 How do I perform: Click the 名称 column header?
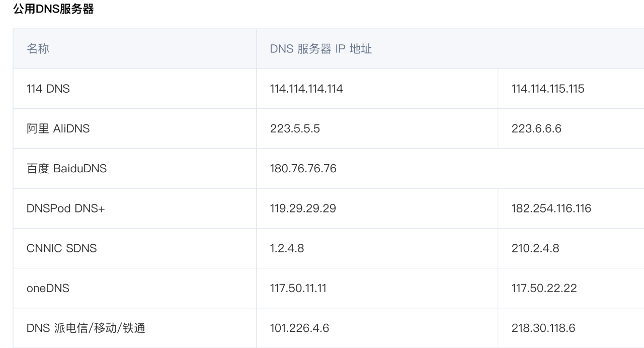(38, 49)
